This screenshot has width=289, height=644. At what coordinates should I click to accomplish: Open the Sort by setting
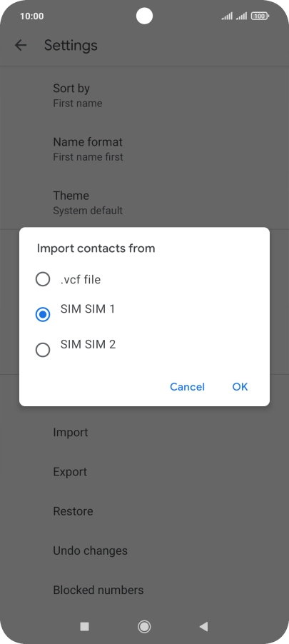click(x=144, y=95)
